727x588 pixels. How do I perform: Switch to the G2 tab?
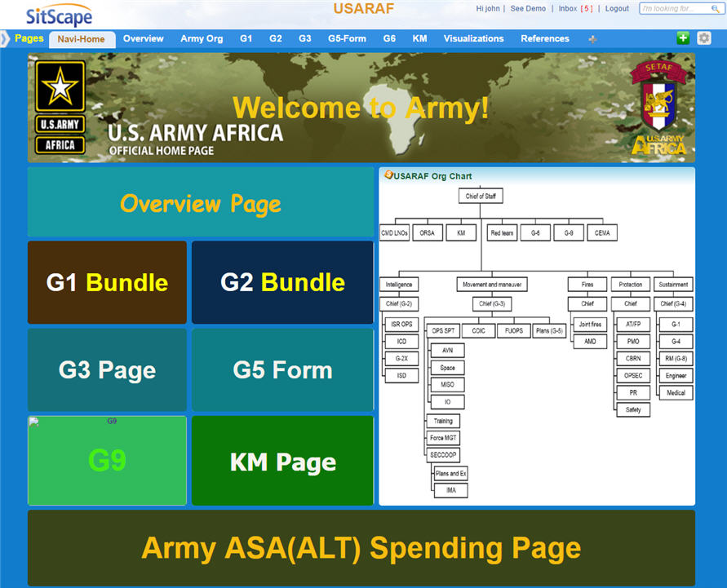(x=276, y=38)
